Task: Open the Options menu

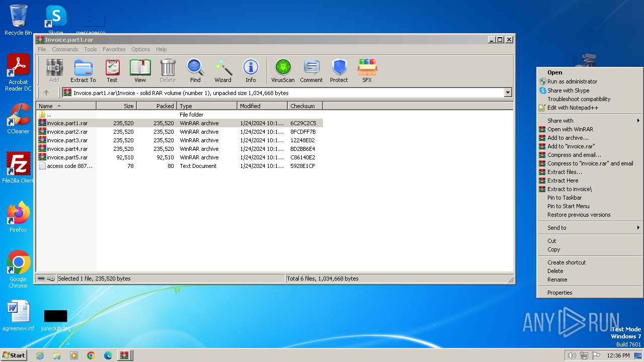Action: click(x=141, y=49)
